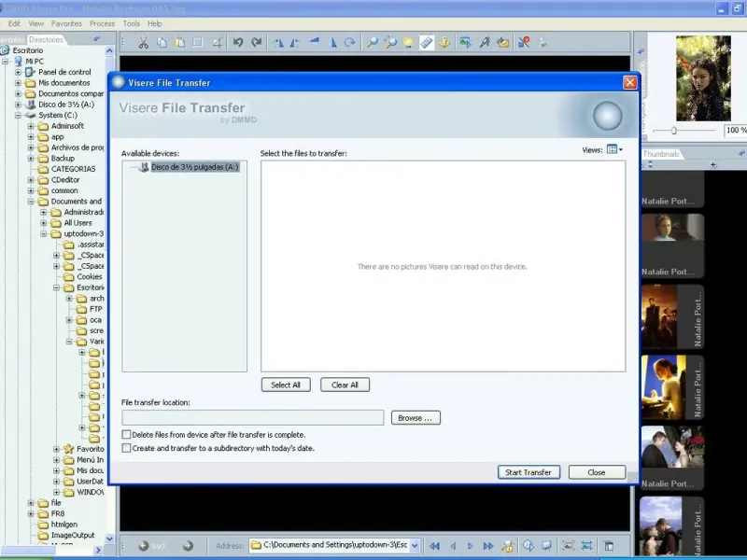Click the Redo arrow icon

click(256, 42)
